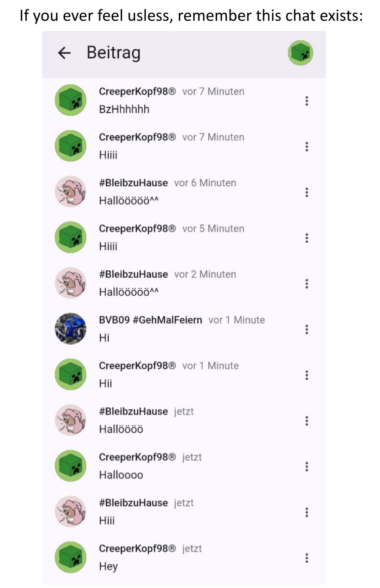Tap the Creeper avatar next to the Hey comment
This screenshot has height=588, width=380.
tap(70, 557)
